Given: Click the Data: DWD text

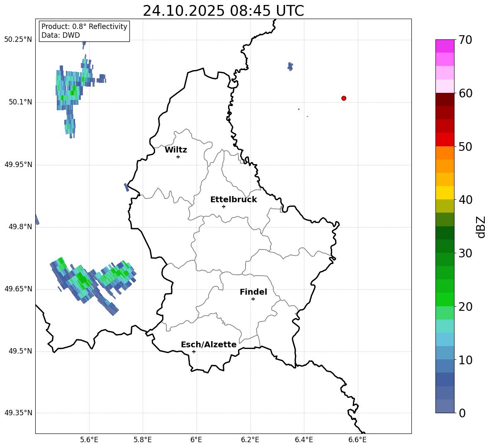Looking at the screenshot, I should coord(61,35).
